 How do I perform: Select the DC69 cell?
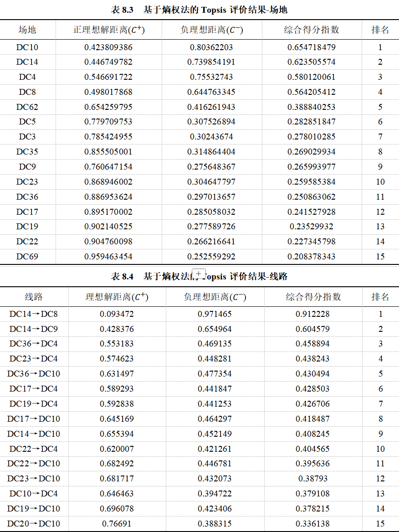tap(27, 257)
